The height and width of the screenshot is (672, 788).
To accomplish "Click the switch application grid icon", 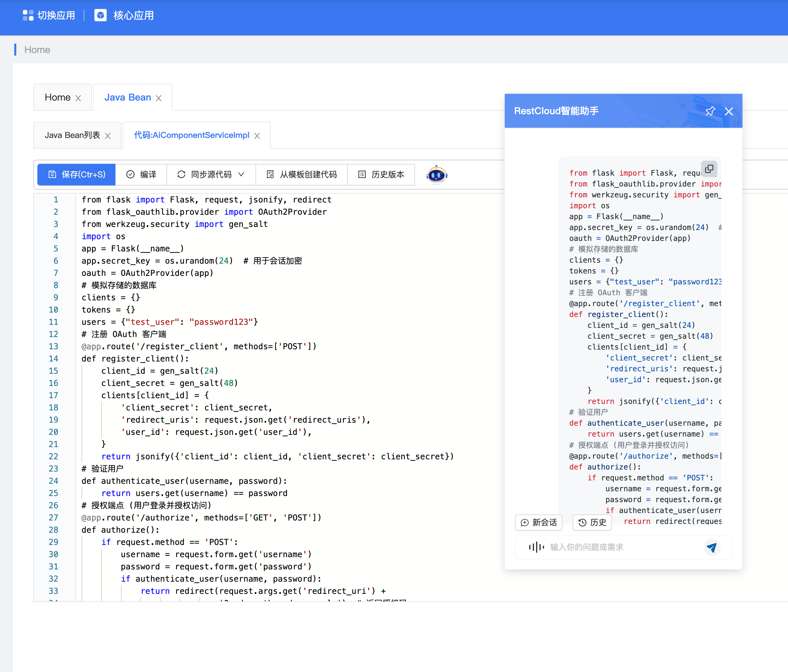I will point(28,15).
